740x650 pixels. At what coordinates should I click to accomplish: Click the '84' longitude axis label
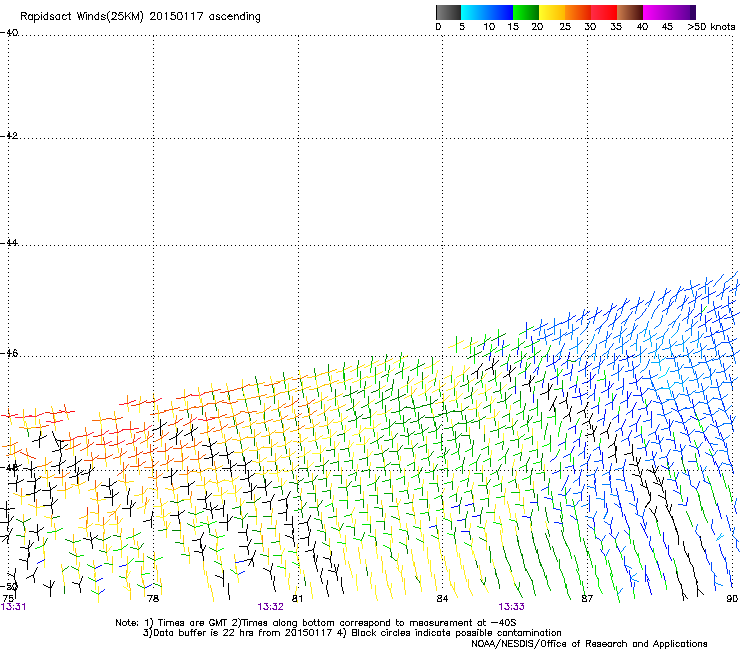(442, 599)
